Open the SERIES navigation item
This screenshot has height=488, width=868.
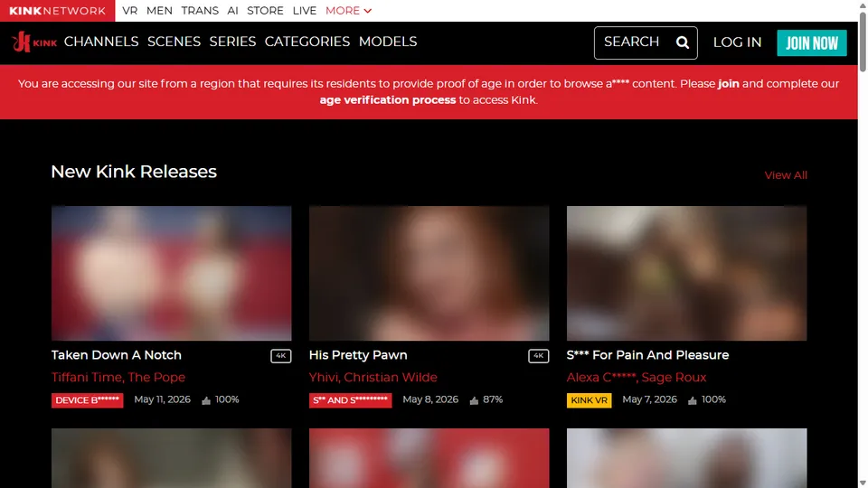coord(232,42)
